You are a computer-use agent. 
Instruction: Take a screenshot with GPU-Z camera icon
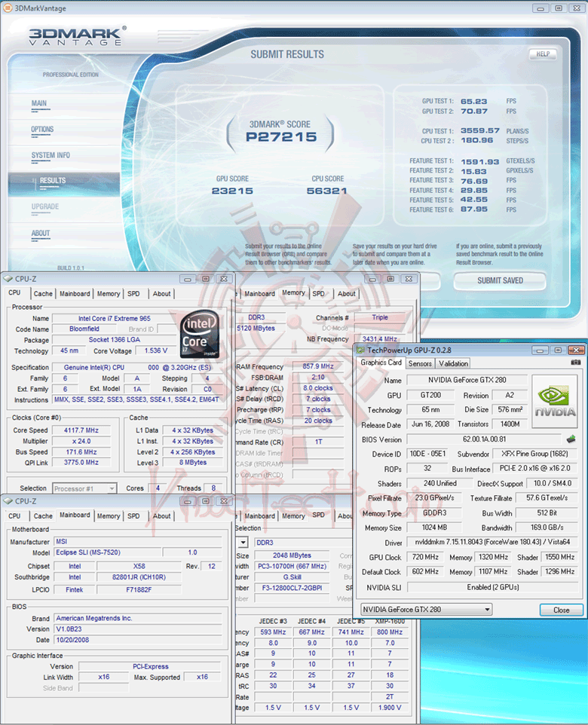[575, 362]
